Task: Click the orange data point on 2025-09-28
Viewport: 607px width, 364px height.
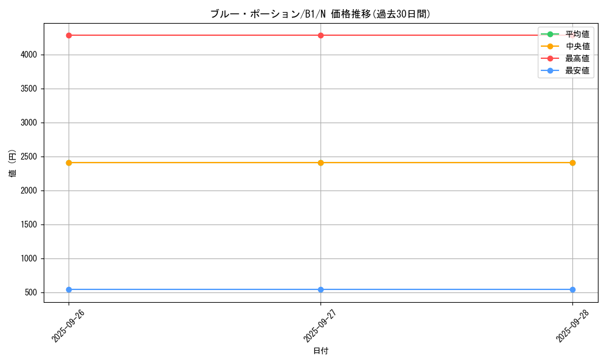Action: 572,163
